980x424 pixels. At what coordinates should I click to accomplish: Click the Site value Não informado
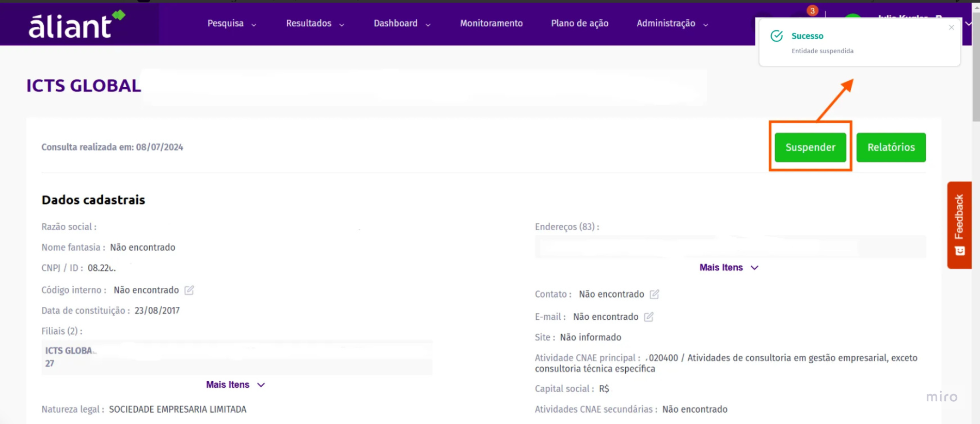pyautogui.click(x=591, y=337)
